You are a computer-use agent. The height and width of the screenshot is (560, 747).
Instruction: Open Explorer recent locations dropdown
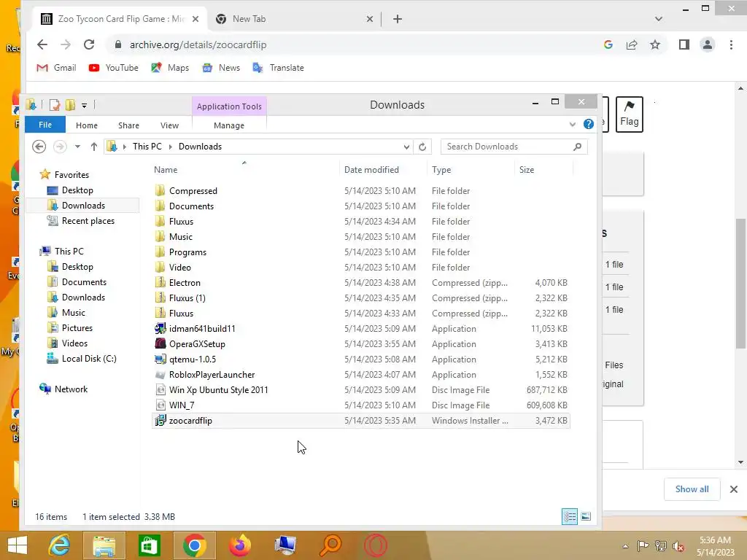(x=77, y=147)
